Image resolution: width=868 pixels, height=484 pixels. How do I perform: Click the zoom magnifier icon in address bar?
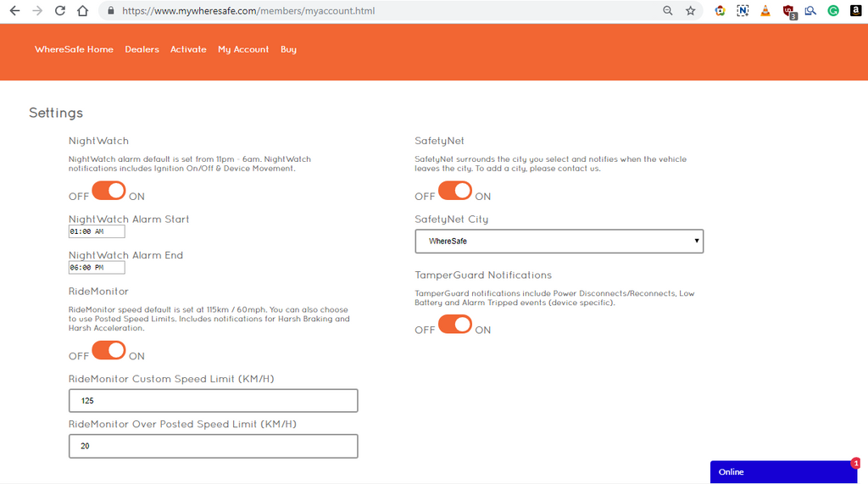668,10
